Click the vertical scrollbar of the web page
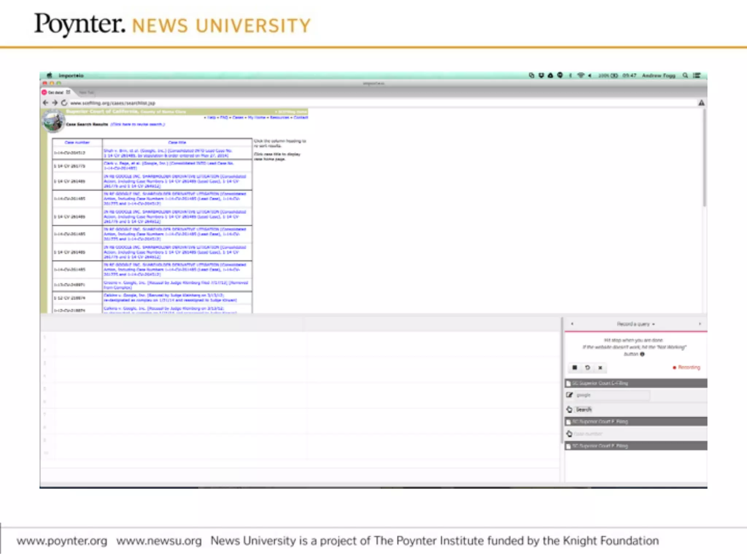The image size is (747, 560). (x=704, y=157)
